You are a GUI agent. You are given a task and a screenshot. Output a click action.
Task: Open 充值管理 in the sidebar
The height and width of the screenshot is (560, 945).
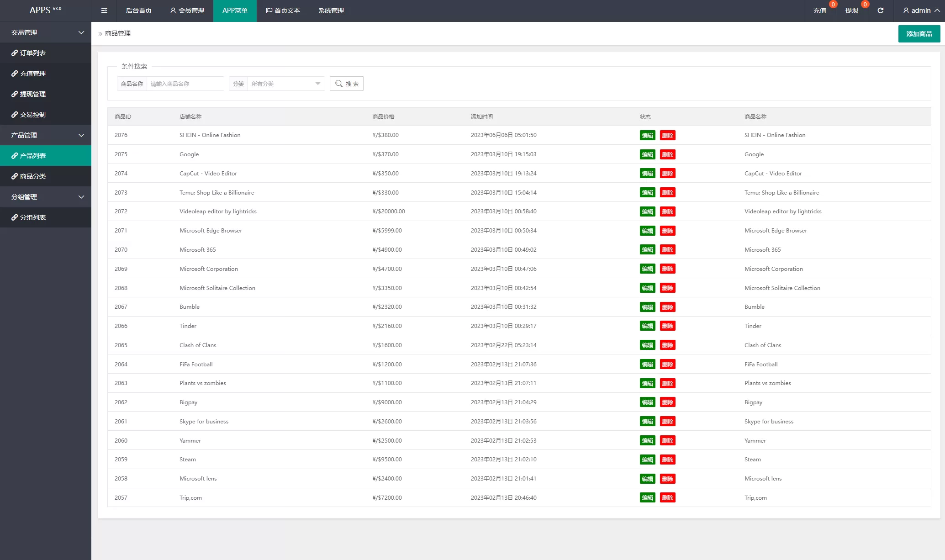(x=32, y=74)
